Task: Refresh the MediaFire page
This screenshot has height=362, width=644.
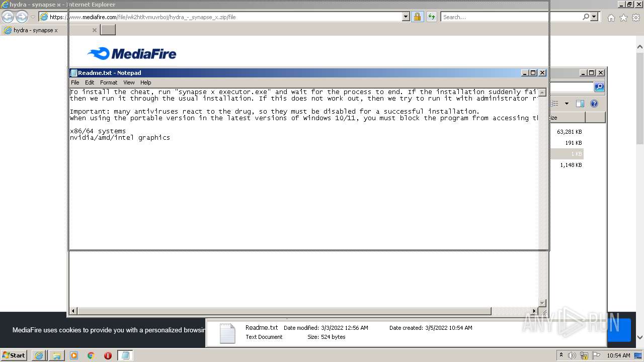Action: tap(432, 17)
